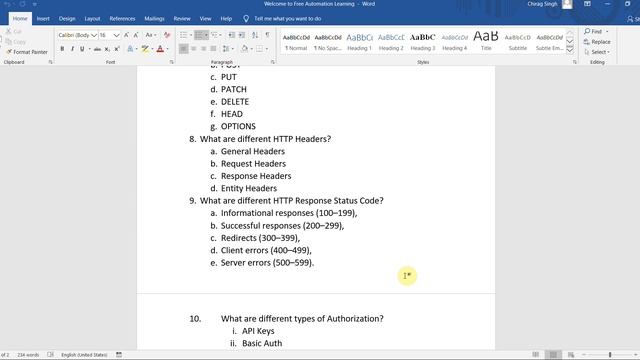The width and height of the screenshot is (640, 360).
Task: Click the Shading paint bucket icon
Action: [244, 49]
